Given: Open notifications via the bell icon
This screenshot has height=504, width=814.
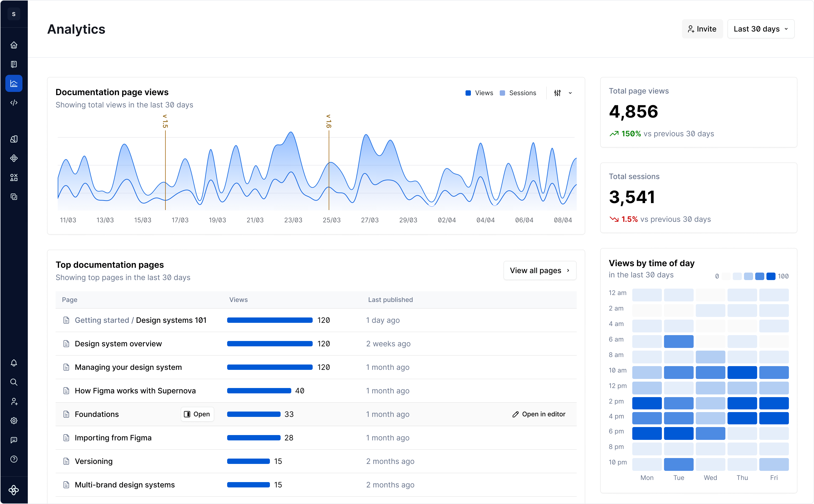Looking at the screenshot, I should point(14,363).
